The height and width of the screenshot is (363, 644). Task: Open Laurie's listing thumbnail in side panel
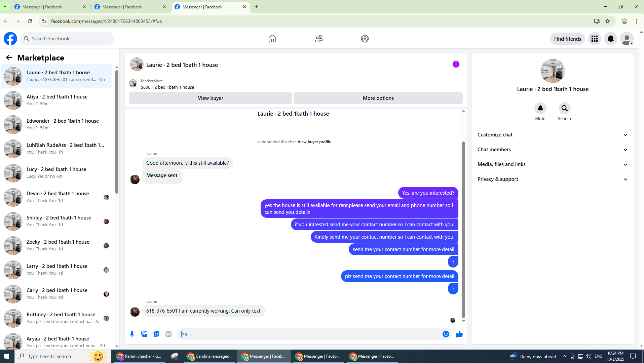pos(553,71)
